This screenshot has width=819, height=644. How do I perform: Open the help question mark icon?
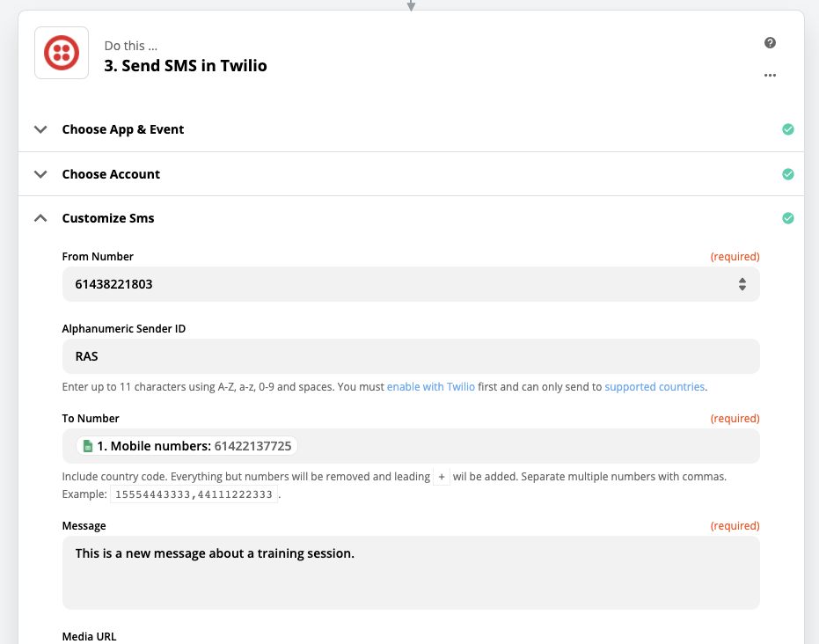770,43
